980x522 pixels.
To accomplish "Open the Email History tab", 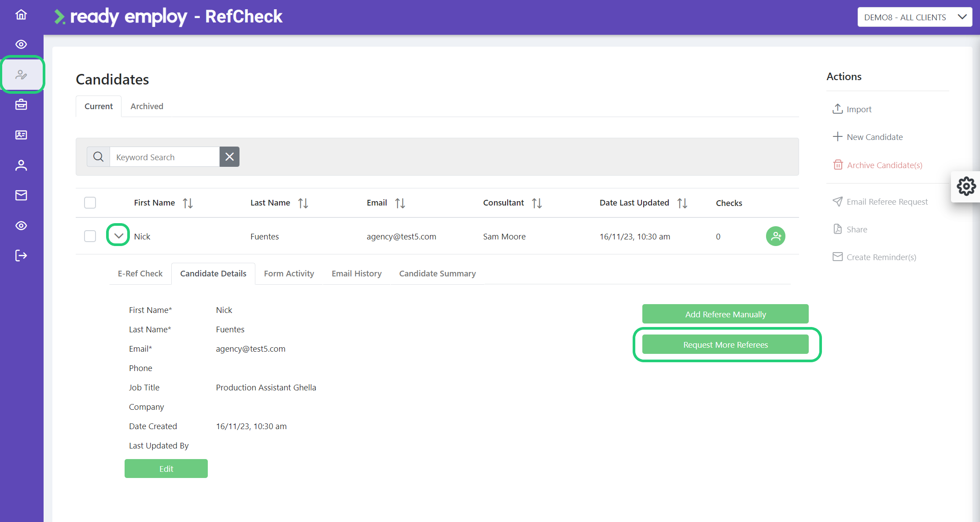I will pyautogui.click(x=357, y=273).
